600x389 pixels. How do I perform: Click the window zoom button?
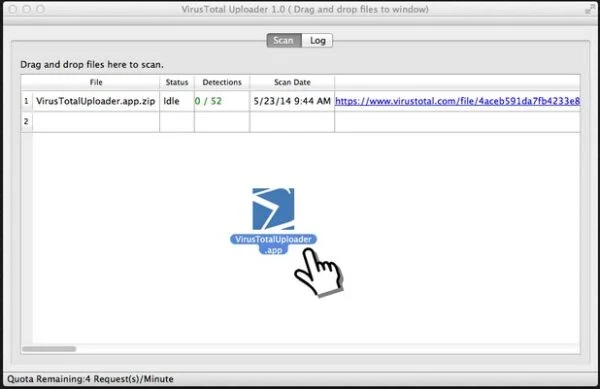(x=40, y=9)
